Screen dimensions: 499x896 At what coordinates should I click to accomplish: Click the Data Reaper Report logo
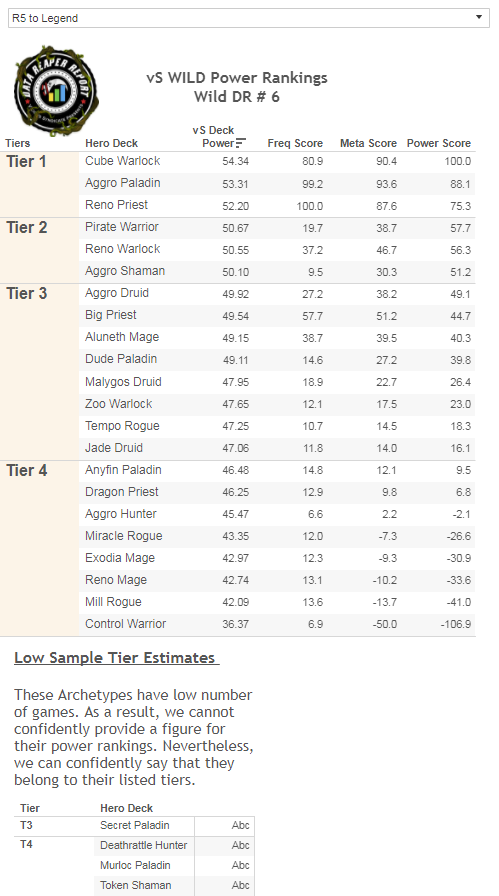(56, 89)
